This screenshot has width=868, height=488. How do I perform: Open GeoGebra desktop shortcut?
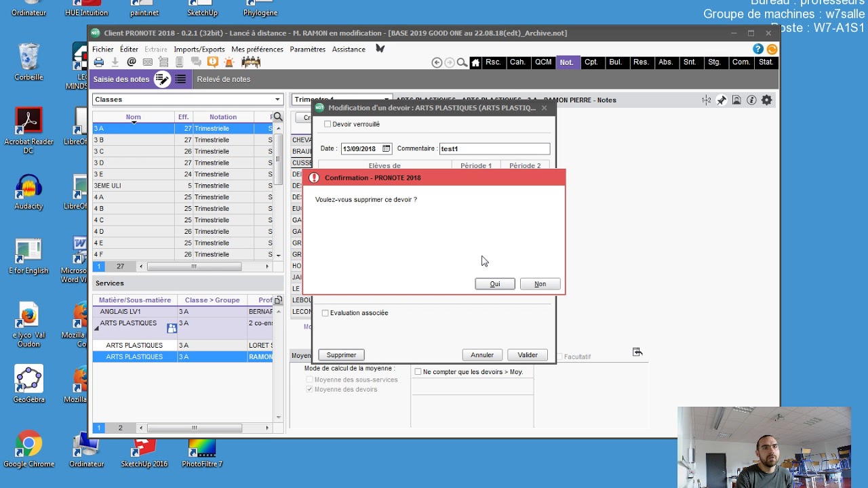point(28,384)
